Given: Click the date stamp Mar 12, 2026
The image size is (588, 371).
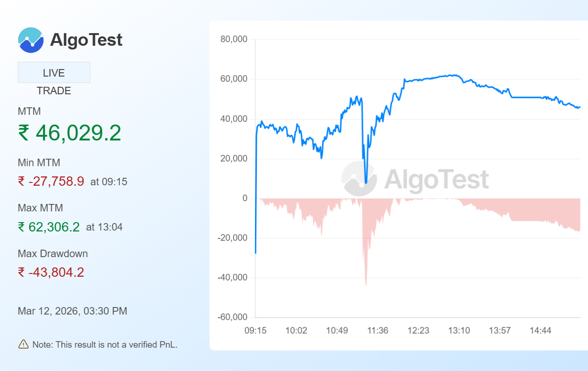Looking at the screenshot, I should point(72,311).
